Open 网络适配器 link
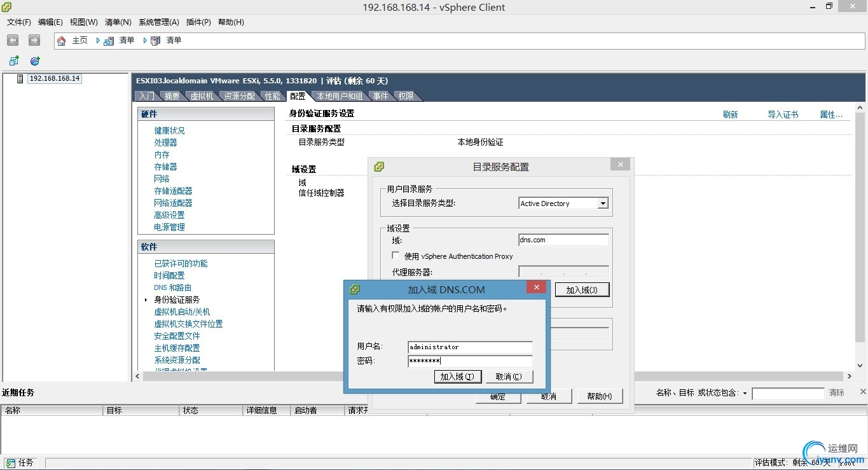 tap(173, 203)
